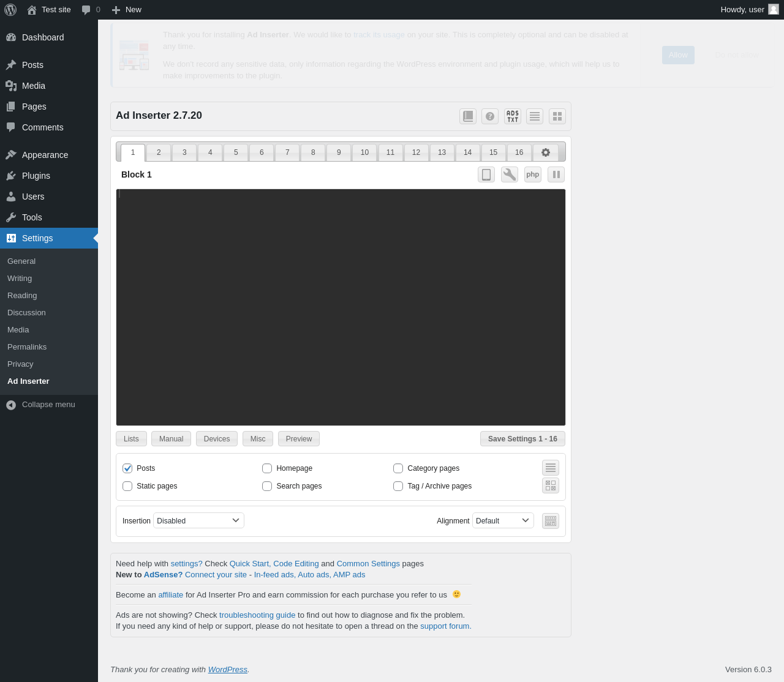
Task: Open the WordPress link in the footer
Action: [x=228, y=670]
